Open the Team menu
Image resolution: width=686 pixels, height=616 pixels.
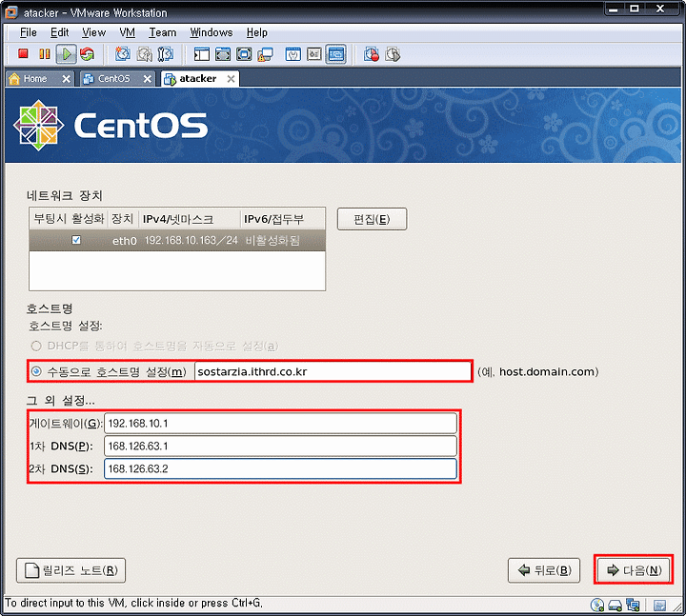[162, 32]
